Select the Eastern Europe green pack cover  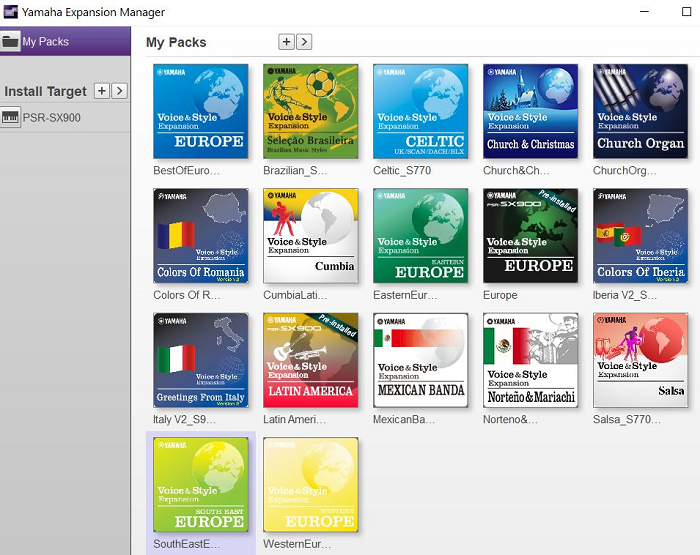(x=421, y=236)
